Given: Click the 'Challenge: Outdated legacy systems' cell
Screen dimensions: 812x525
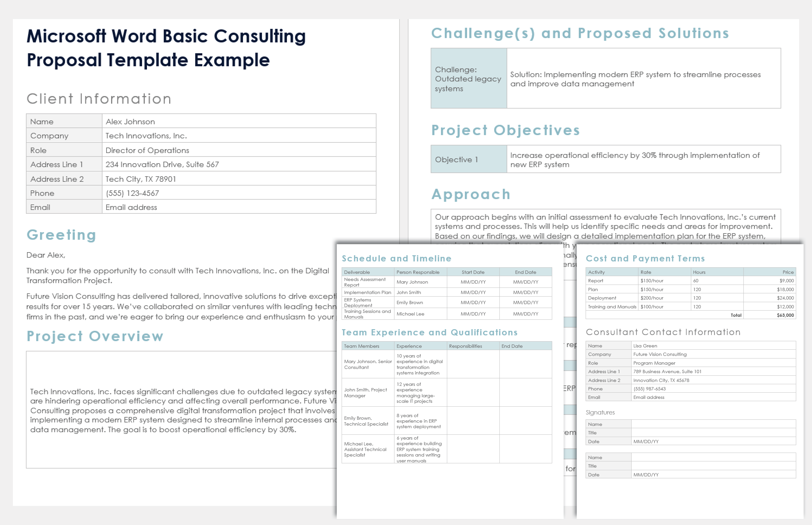Looking at the screenshot, I should coord(469,78).
